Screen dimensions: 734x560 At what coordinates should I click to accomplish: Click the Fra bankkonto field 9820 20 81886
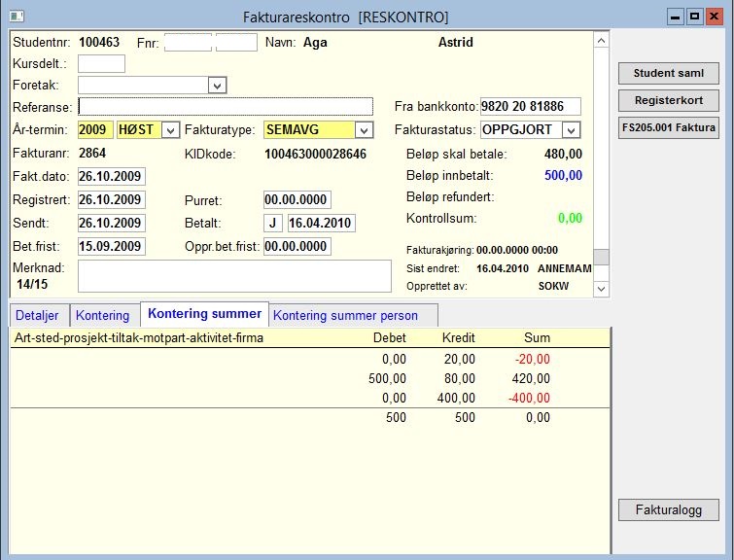[x=531, y=106]
